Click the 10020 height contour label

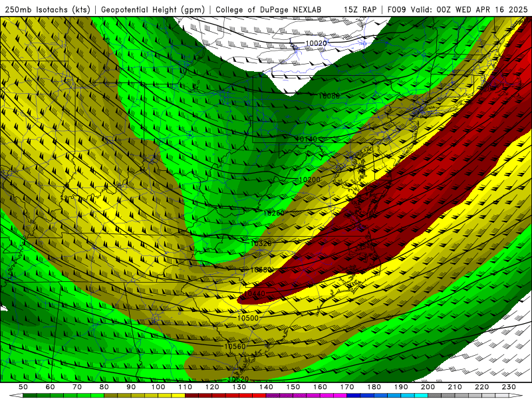[316, 43]
